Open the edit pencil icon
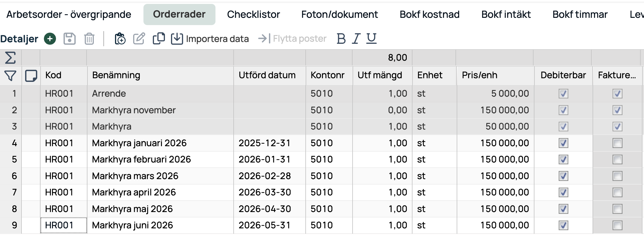The width and height of the screenshot is (644, 235). click(139, 39)
